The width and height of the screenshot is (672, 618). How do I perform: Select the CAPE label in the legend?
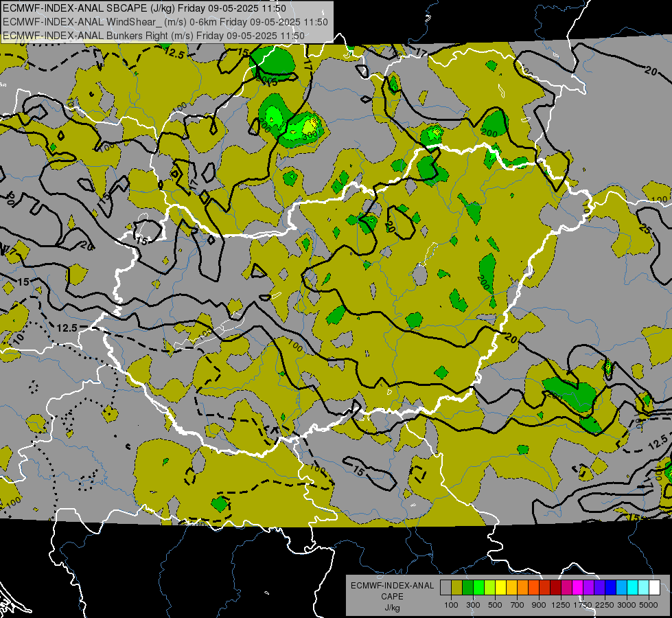tap(392, 597)
